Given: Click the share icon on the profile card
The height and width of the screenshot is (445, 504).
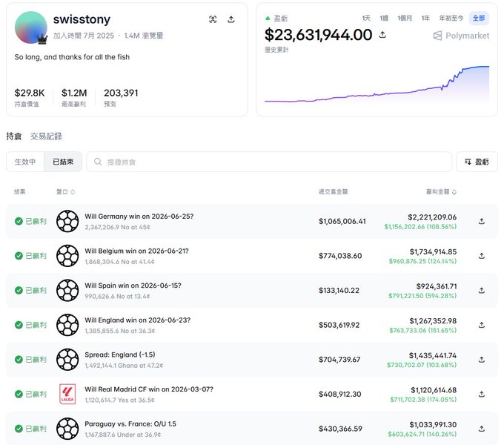Looking at the screenshot, I should pyautogui.click(x=231, y=19).
